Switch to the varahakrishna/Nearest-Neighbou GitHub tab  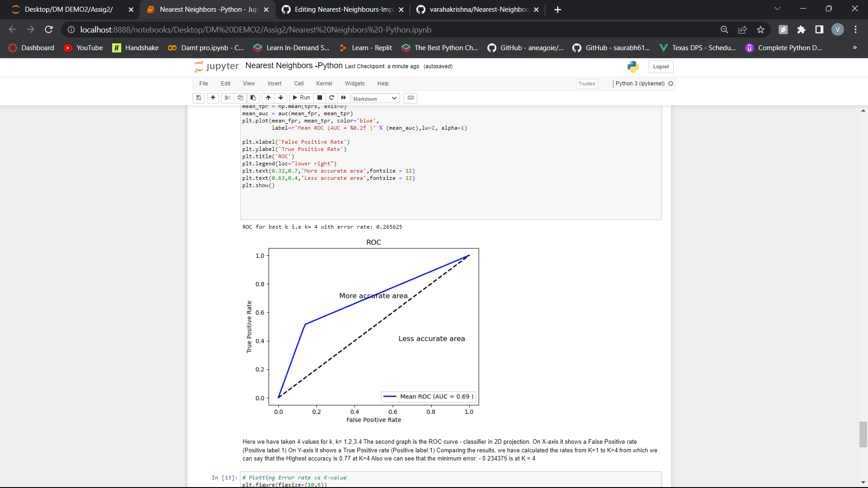point(478,9)
